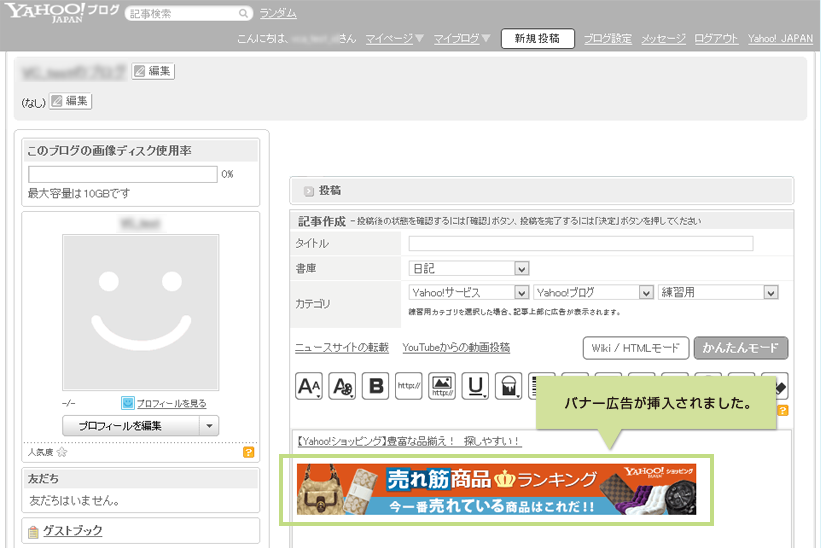Open the 練習用 category dropdown
This screenshot has height=548, width=821.
click(718, 292)
